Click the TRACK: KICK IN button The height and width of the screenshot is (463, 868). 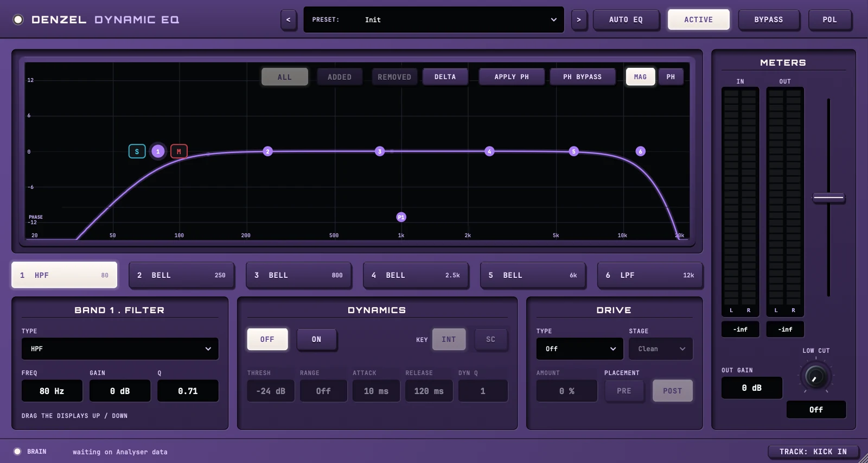[x=813, y=452]
